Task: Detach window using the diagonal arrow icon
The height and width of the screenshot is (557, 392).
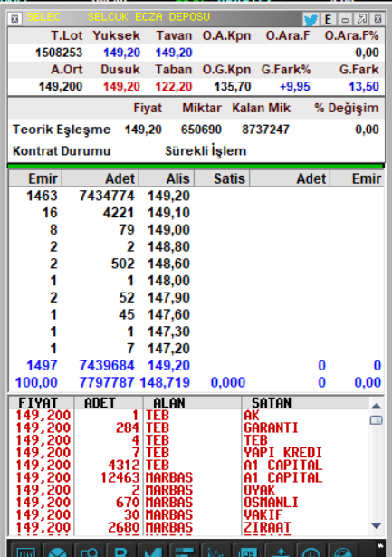Action: point(362,19)
